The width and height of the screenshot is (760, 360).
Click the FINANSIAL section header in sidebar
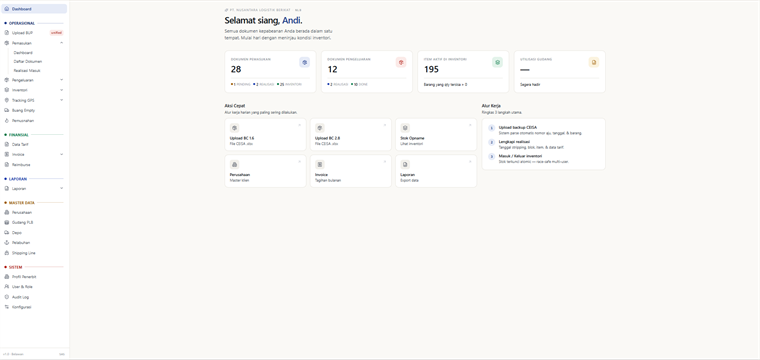(x=19, y=135)
